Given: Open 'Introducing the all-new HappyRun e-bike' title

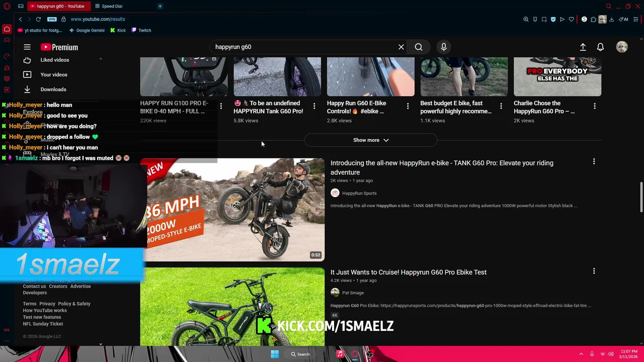Looking at the screenshot, I should tap(442, 167).
